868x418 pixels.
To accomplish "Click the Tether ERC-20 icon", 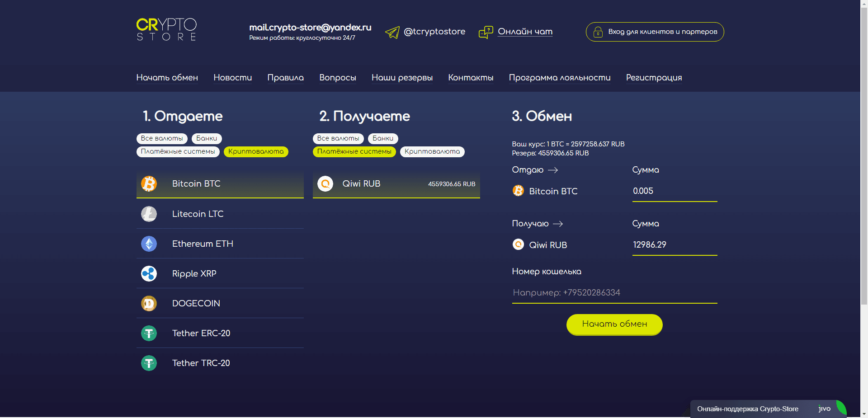I will coord(149,333).
